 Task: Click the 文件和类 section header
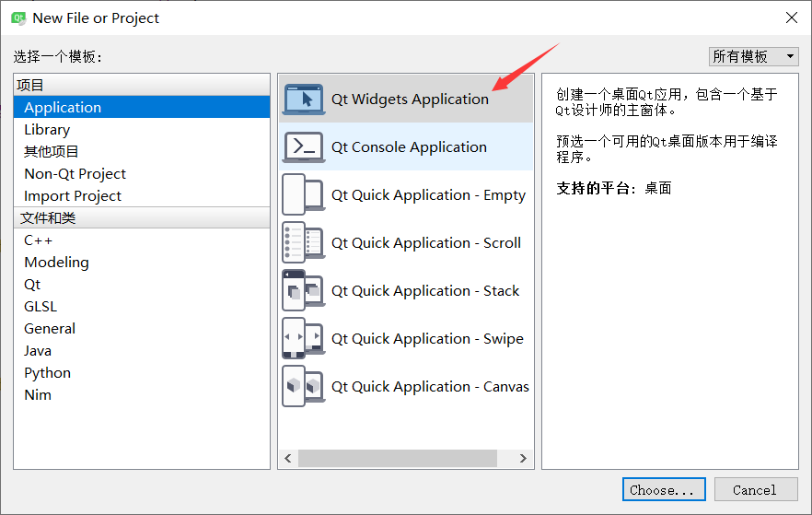pos(142,218)
